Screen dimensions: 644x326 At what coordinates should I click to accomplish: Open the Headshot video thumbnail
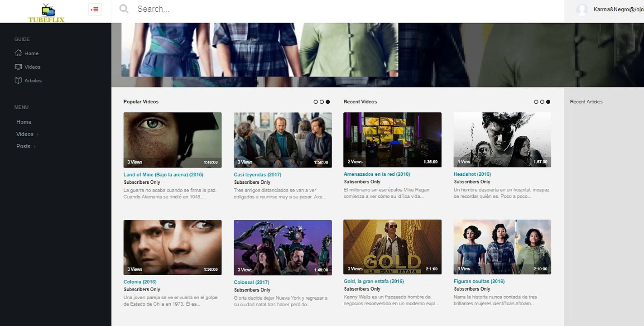[502, 139]
